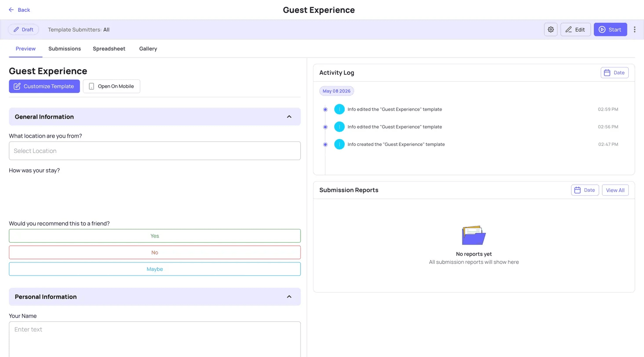Click the folder icon above No reports yet

click(x=474, y=235)
